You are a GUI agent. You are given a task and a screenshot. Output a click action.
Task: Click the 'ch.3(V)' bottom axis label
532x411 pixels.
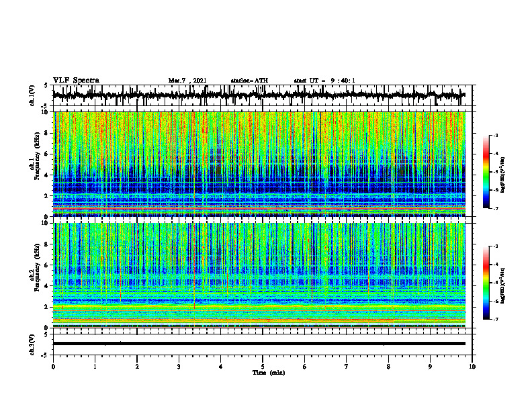(x=32, y=345)
